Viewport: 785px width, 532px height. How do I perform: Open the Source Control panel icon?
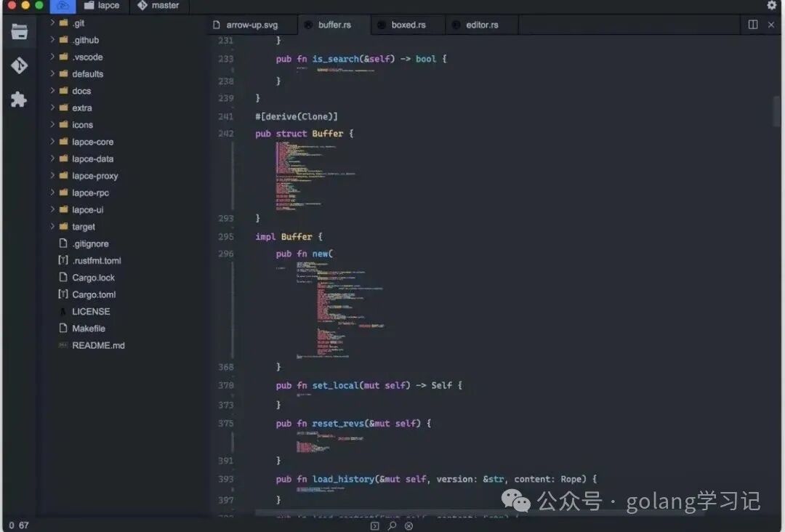(x=19, y=65)
